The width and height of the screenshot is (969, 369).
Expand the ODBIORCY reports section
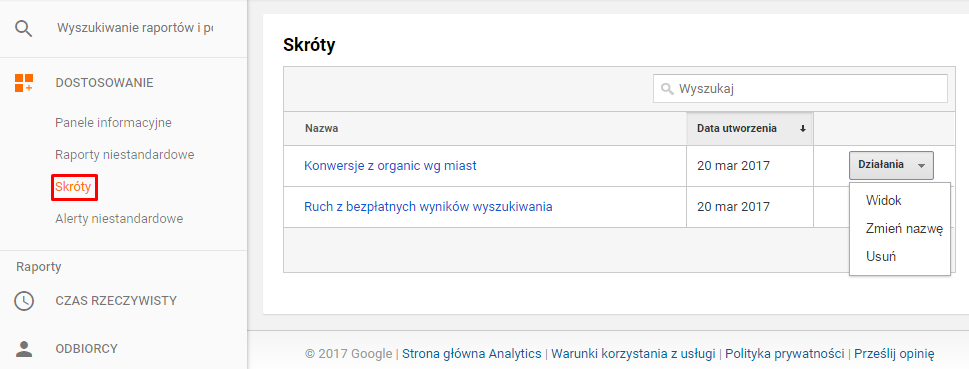pos(87,349)
